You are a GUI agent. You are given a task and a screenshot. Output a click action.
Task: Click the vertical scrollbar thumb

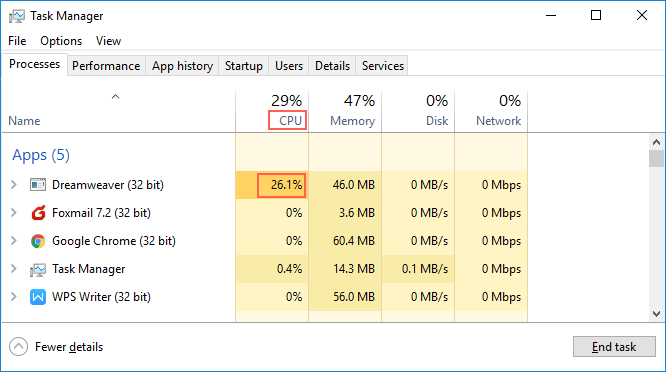click(x=656, y=159)
